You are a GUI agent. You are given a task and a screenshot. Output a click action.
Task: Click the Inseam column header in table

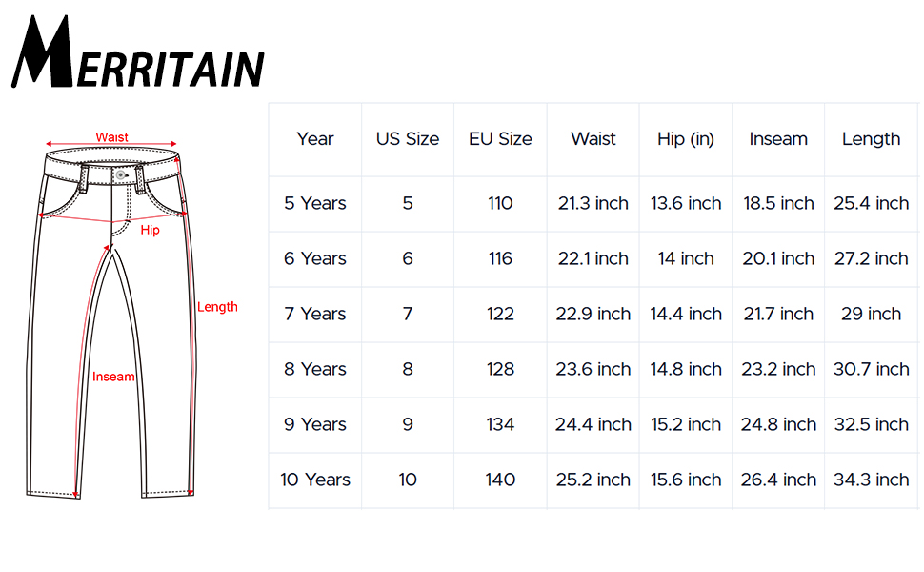tap(778, 139)
